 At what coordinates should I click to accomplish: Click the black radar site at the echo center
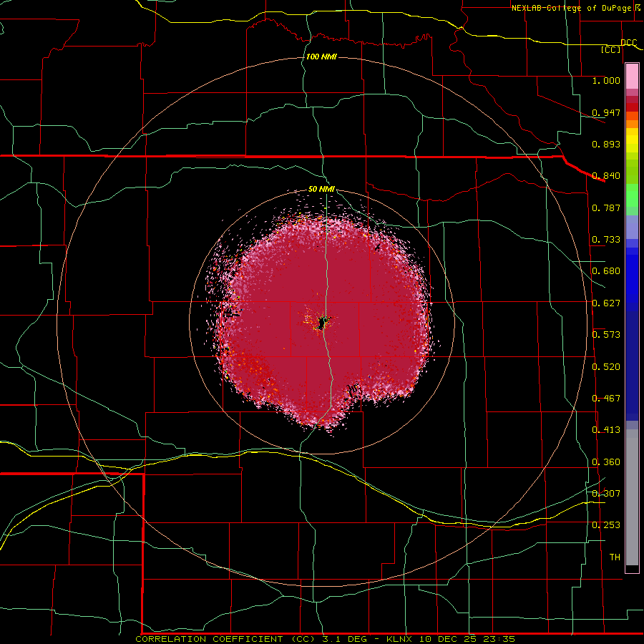[323, 322]
